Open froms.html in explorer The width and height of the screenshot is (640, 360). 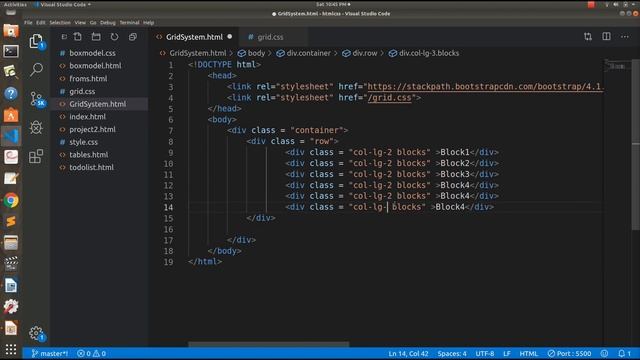point(99,78)
